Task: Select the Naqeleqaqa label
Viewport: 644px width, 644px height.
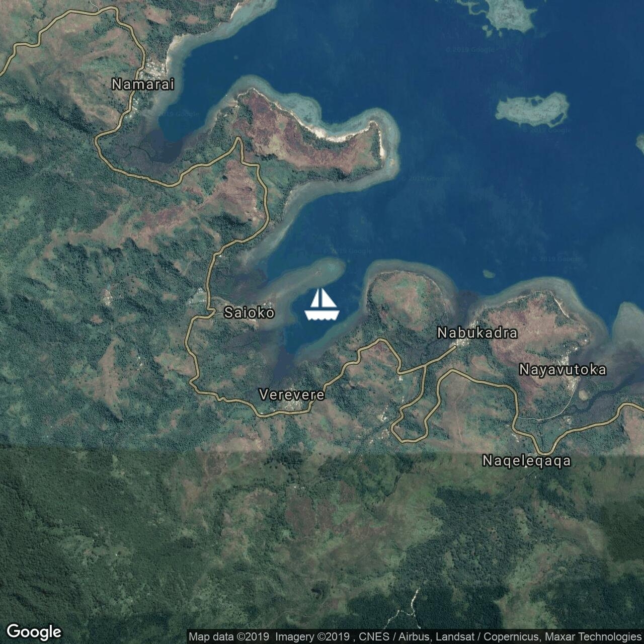Action: pyautogui.click(x=526, y=460)
